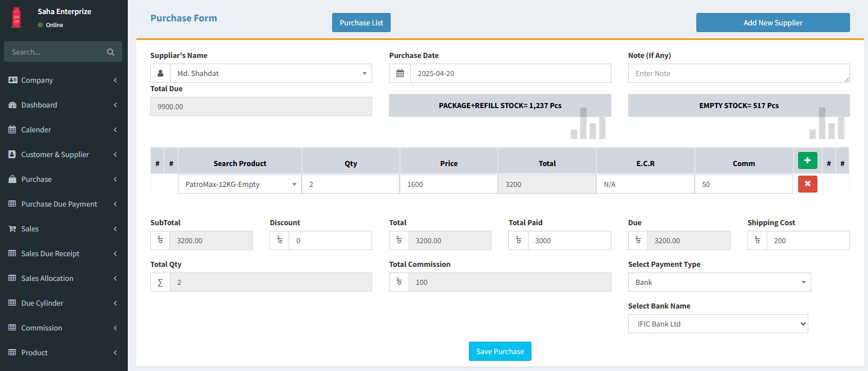Expand the Dashboard menu chevron

click(115, 105)
